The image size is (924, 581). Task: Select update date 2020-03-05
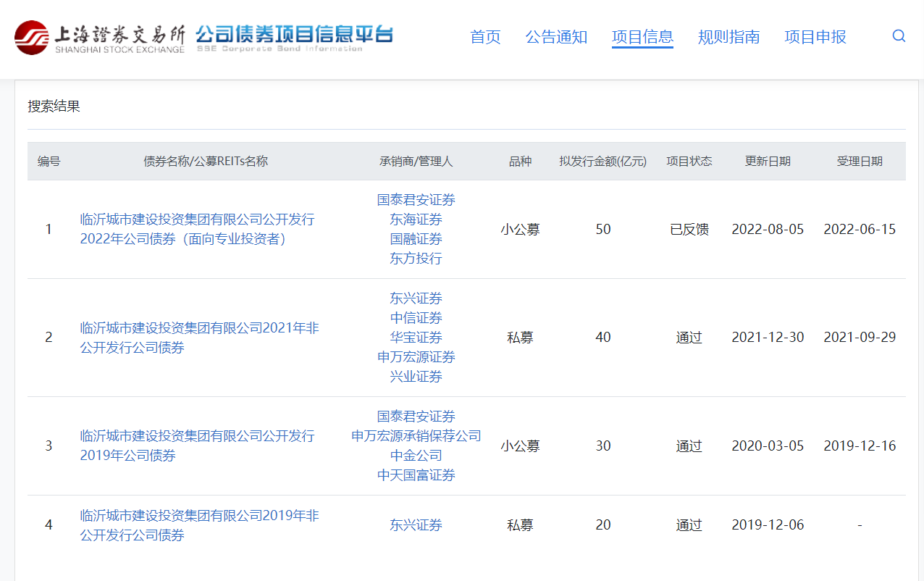coord(768,446)
